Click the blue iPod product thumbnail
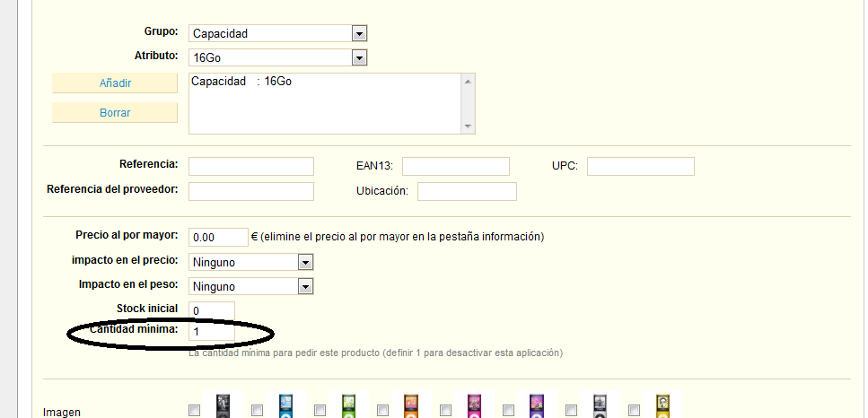The height and width of the screenshot is (418, 868). tap(286, 406)
